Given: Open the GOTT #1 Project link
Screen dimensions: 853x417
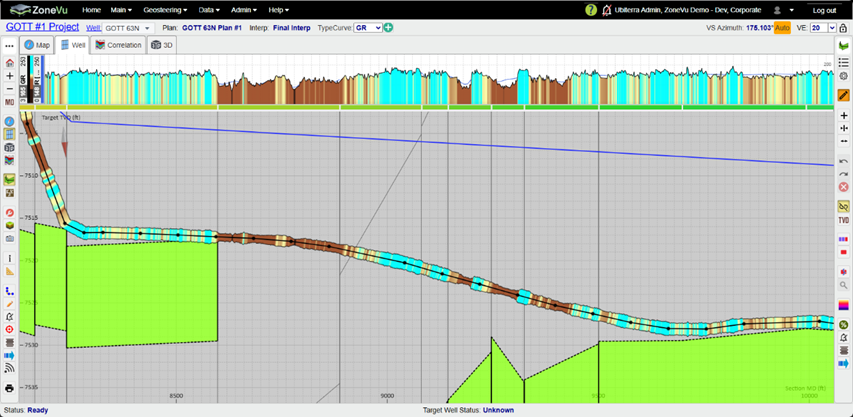Looking at the screenshot, I should [42, 27].
